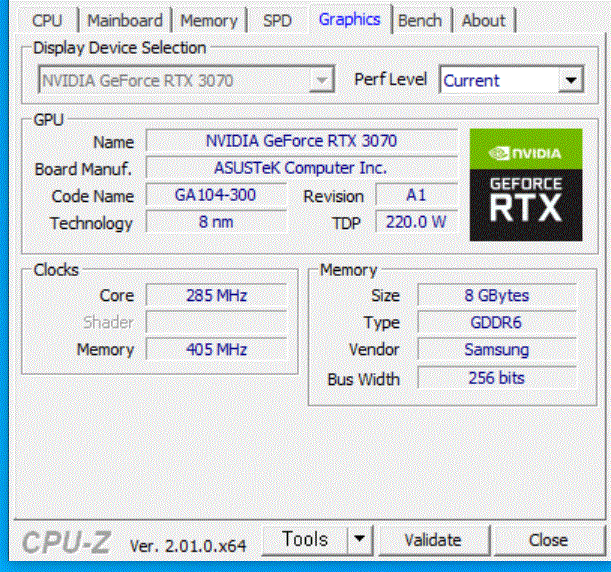This screenshot has width=611, height=572.
Task: Click the GDDR6 memory type value
Action: 496,322
